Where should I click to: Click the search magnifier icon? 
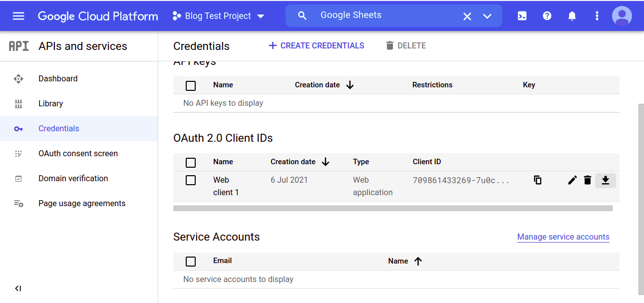(x=302, y=16)
